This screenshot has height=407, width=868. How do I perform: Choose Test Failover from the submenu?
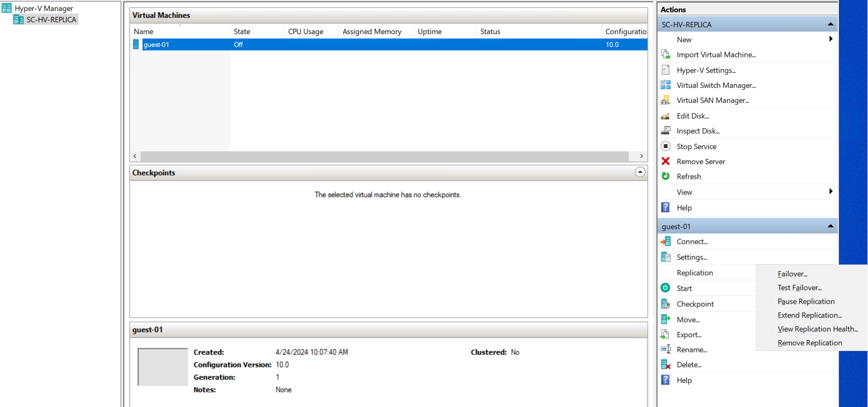[x=799, y=287]
